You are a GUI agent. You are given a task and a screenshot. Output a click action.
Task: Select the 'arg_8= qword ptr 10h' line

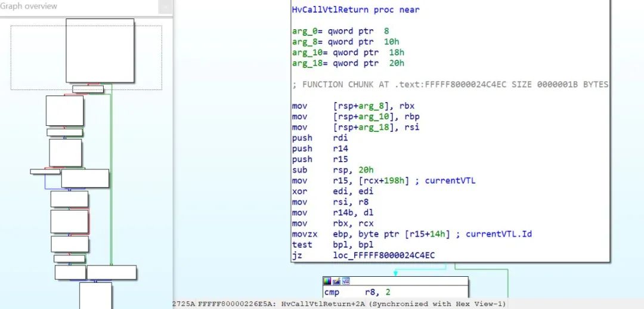coord(345,42)
